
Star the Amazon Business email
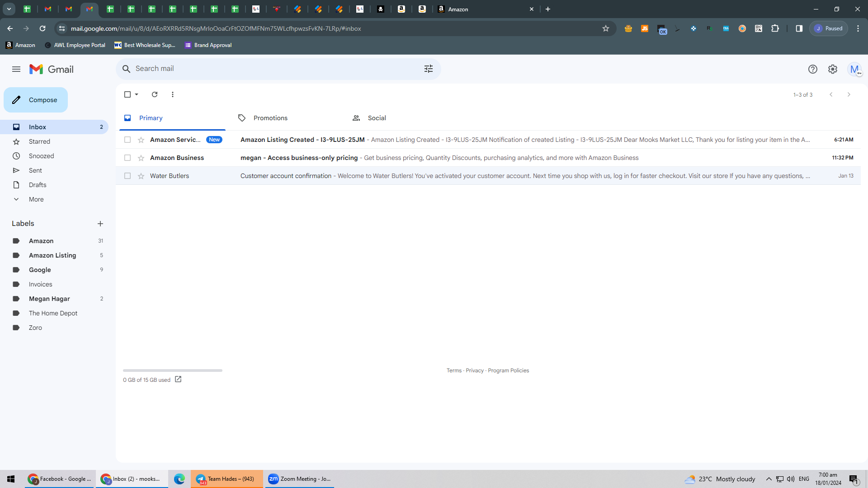pyautogui.click(x=141, y=158)
